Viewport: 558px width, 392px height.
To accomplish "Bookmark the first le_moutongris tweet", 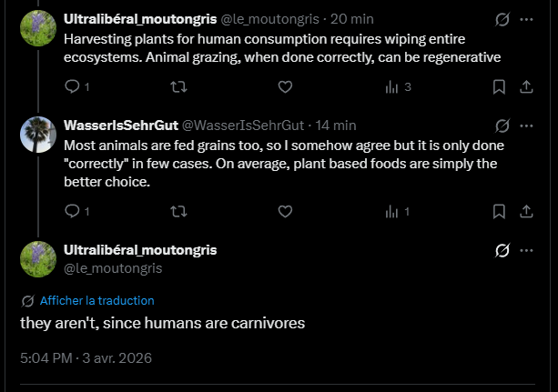I will click(499, 87).
